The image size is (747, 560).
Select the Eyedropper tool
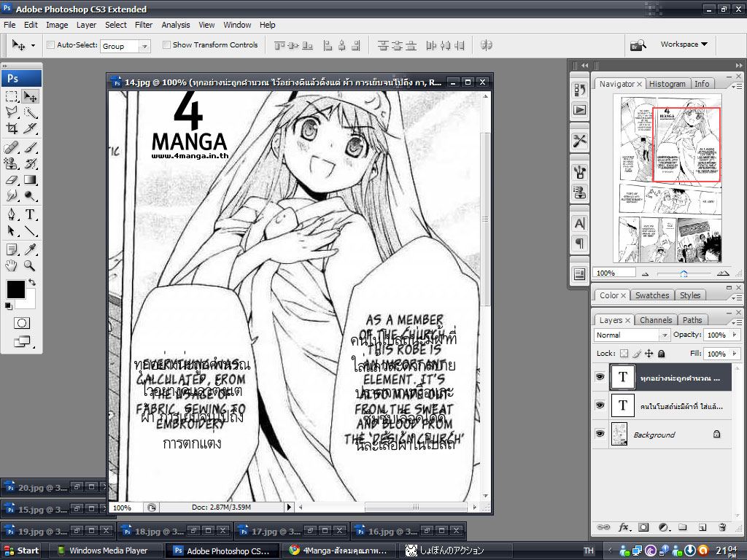[31, 249]
